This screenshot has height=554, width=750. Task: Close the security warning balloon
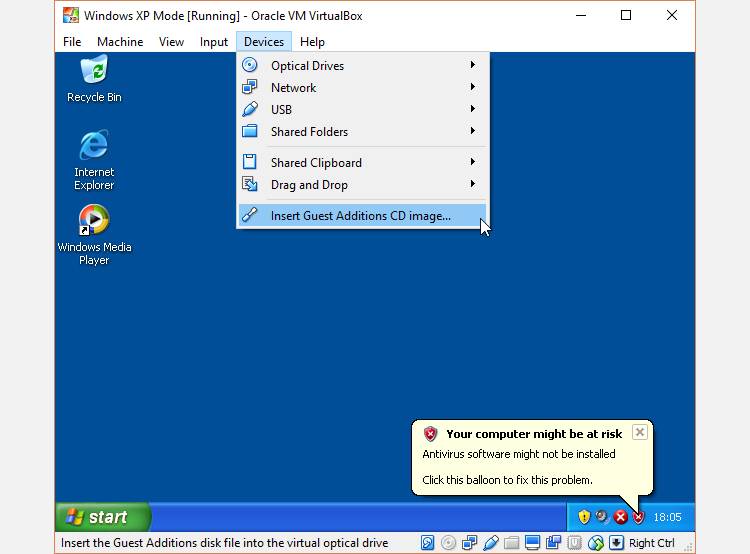pyautogui.click(x=640, y=432)
